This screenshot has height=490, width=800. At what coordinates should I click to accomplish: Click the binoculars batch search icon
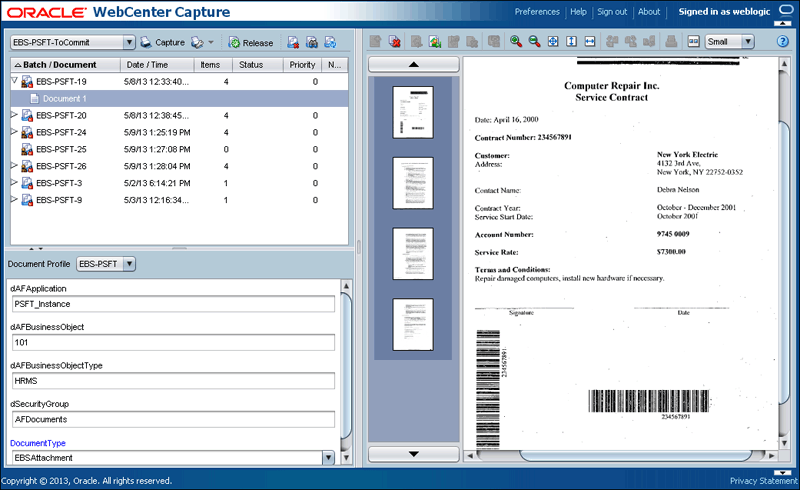(x=312, y=42)
